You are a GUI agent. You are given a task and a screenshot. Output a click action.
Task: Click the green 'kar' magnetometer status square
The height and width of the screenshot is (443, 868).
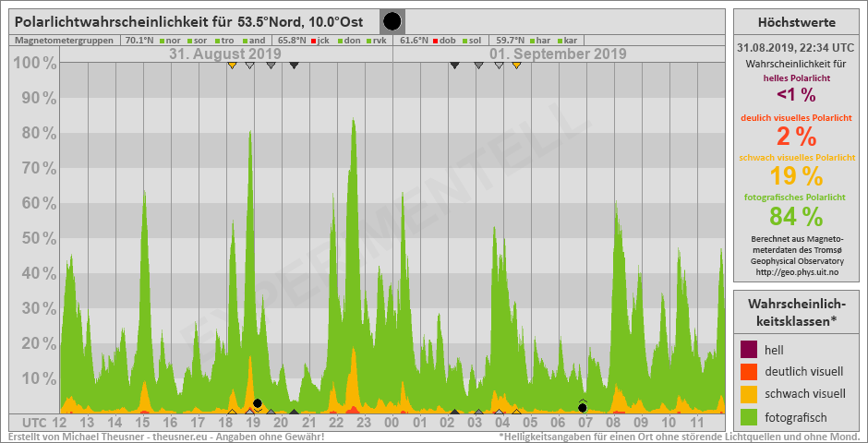[560, 41]
